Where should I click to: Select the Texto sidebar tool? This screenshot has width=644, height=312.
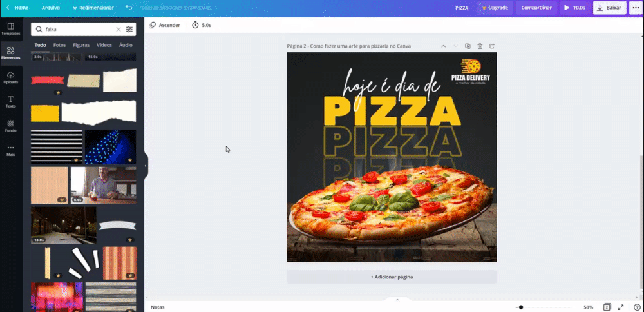coord(11,102)
